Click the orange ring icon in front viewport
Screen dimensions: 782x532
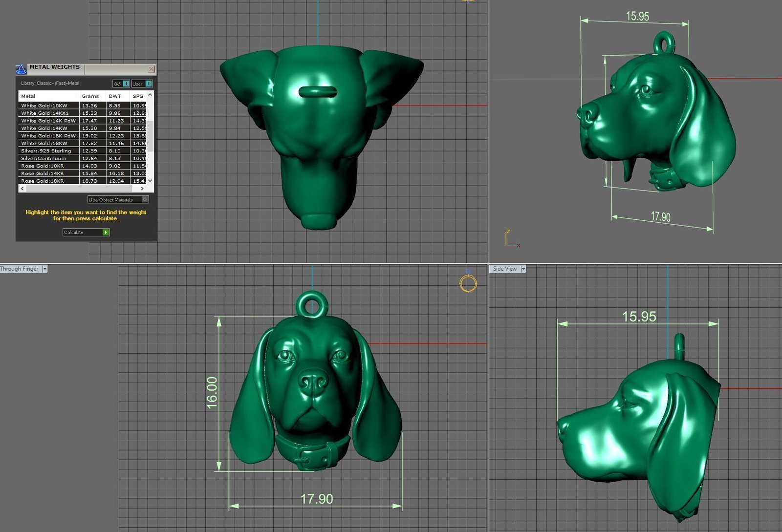pos(468,283)
